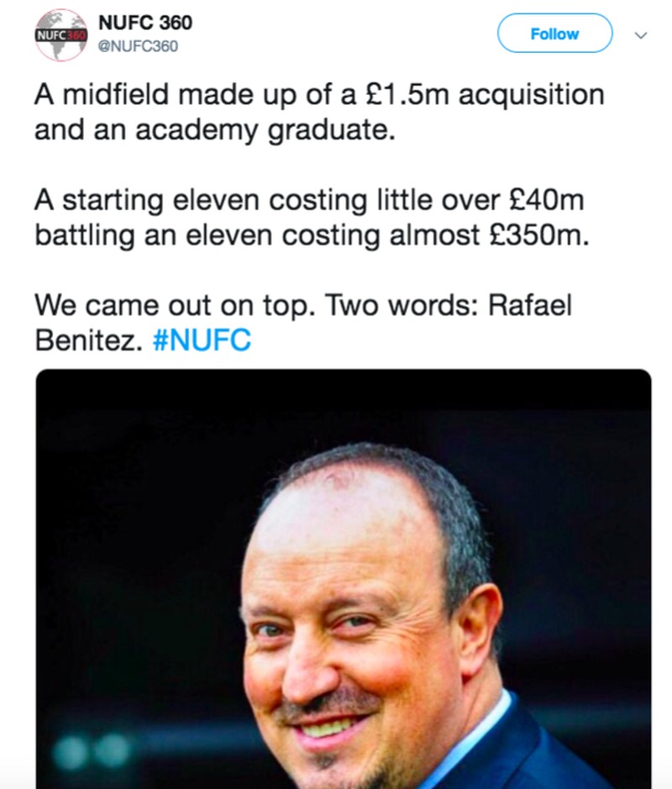
Task: Open the #NUFC hashtag
Action: tap(202, 342)
